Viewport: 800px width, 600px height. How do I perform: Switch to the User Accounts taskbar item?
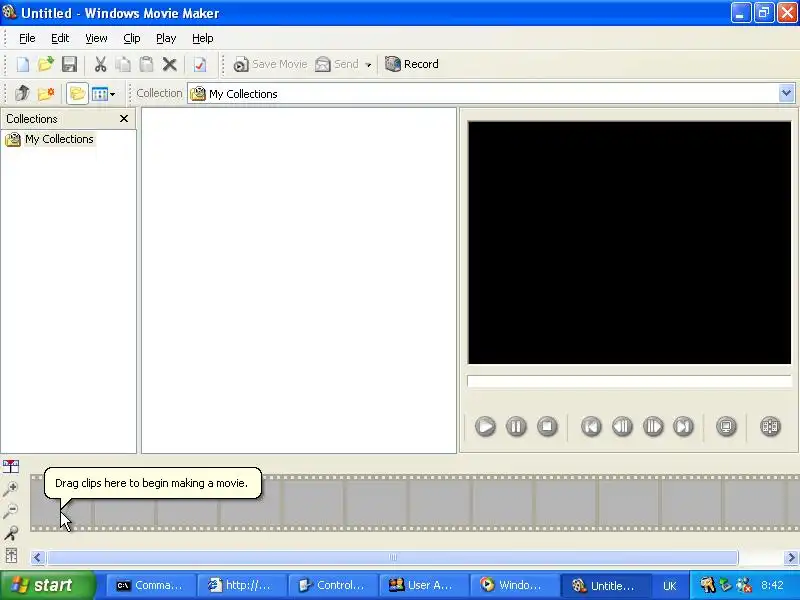(423, 585)
